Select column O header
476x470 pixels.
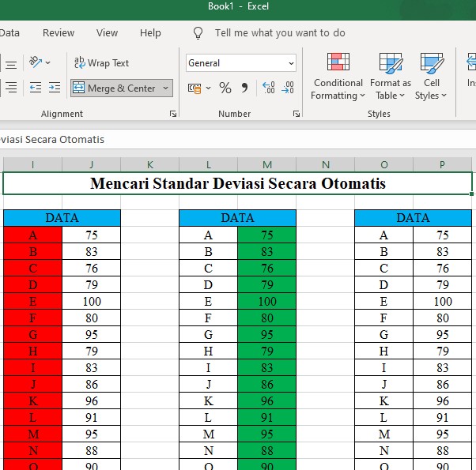pyautogui.click(x=384, y=164)
